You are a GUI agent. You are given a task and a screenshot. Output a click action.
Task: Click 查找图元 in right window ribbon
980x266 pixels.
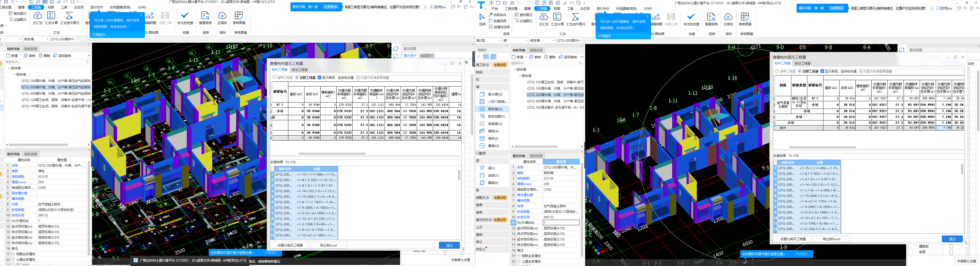point(523,15)
